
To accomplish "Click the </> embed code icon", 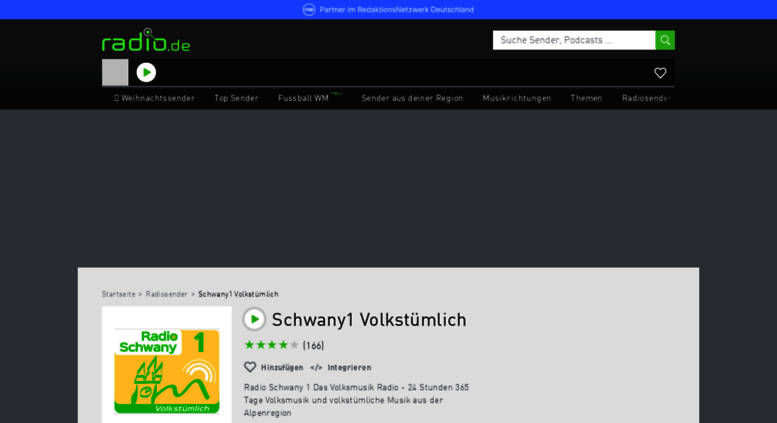I will [316, 368].
